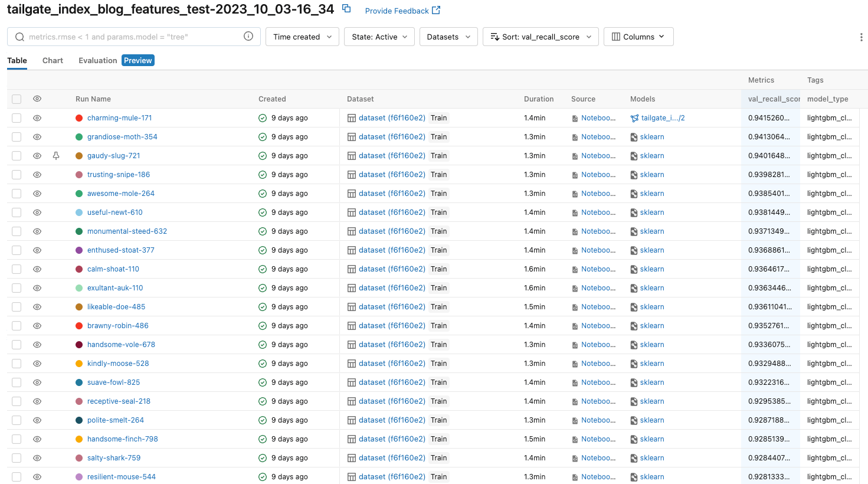This screenshot has width=868, height=484.
Task: Open the three-dot overflow menu
Action: [x=861, y=37]
